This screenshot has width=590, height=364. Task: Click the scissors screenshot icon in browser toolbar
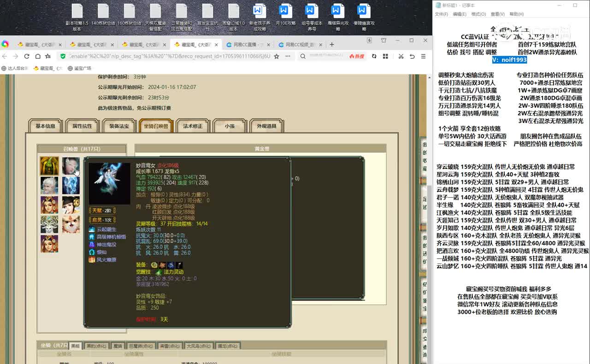click(x=401, y=56)
